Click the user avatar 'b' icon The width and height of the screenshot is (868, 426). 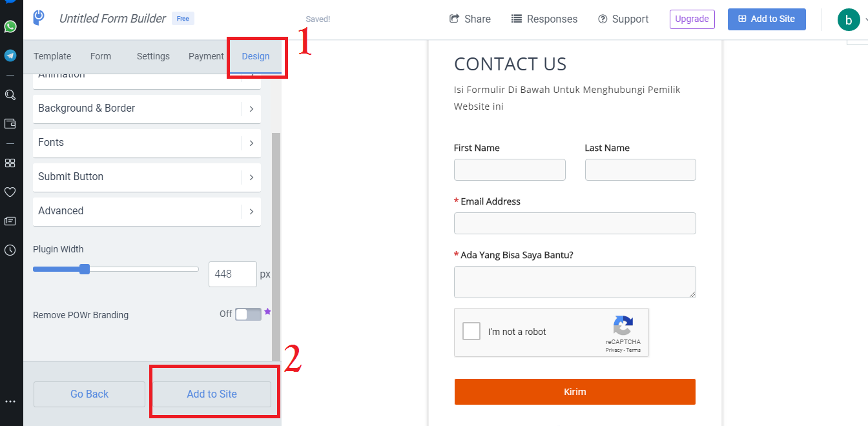coord(848,19)
